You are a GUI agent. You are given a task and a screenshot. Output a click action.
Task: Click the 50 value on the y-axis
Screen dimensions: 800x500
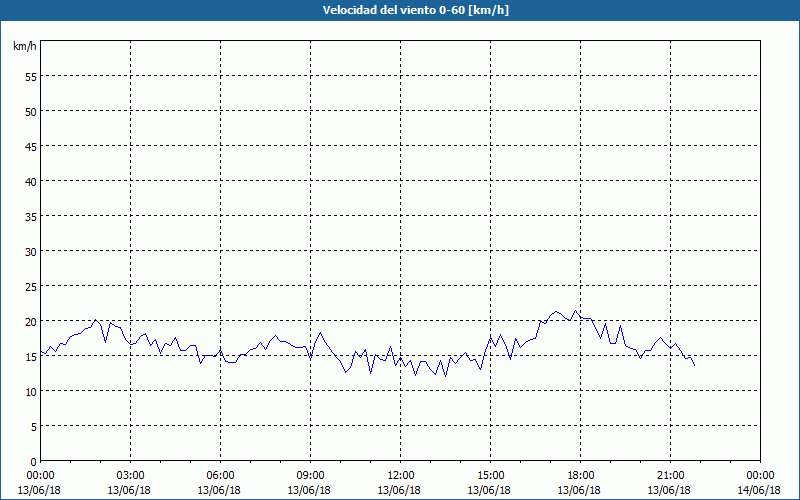point(31,112)
